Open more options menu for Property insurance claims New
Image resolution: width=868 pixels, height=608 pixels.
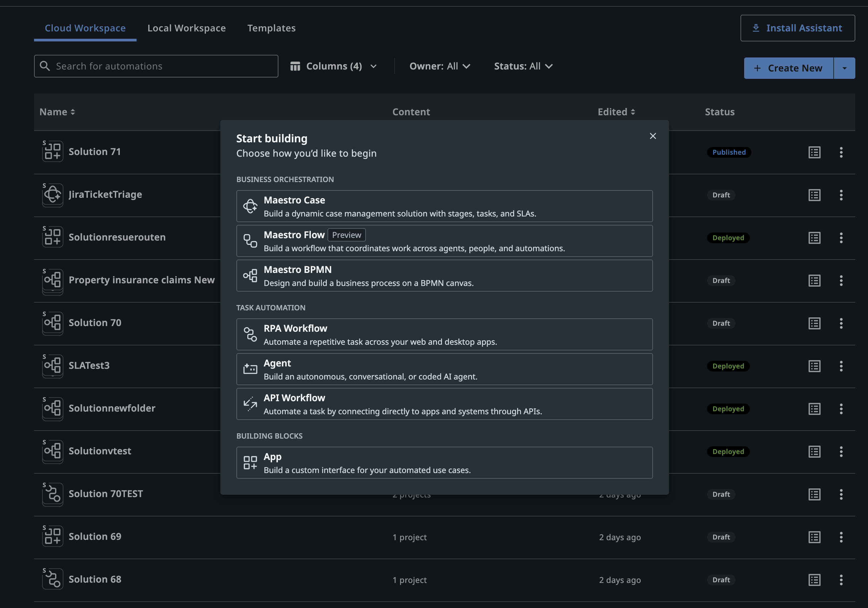841,281
